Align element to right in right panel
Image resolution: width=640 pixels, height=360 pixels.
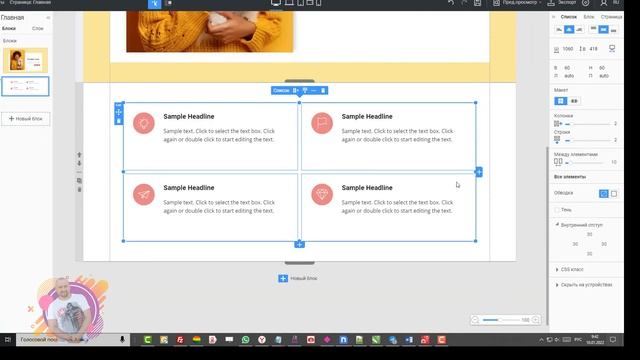[579, 30]
